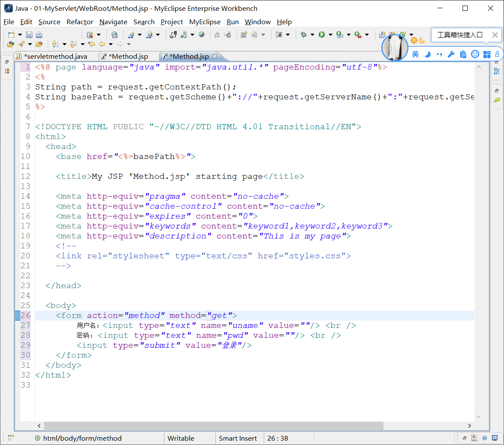
Task: Click the run server toolbar icon
Action: (x=184, y=35)
